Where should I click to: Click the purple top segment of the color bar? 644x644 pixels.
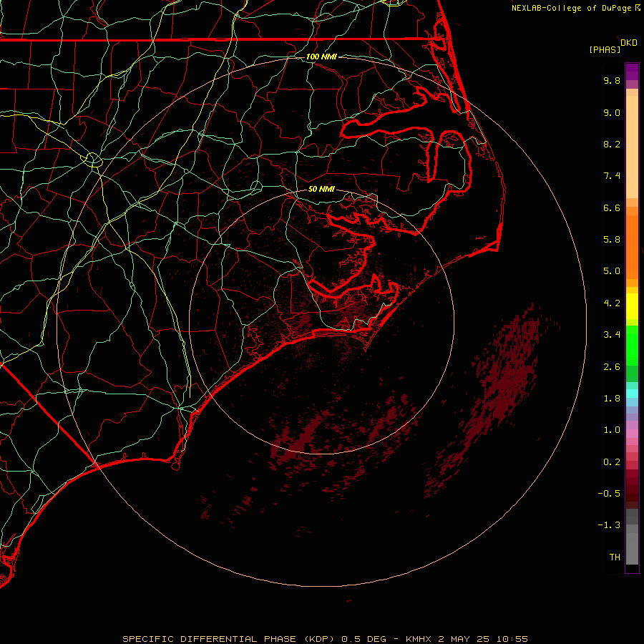(632, 72)
